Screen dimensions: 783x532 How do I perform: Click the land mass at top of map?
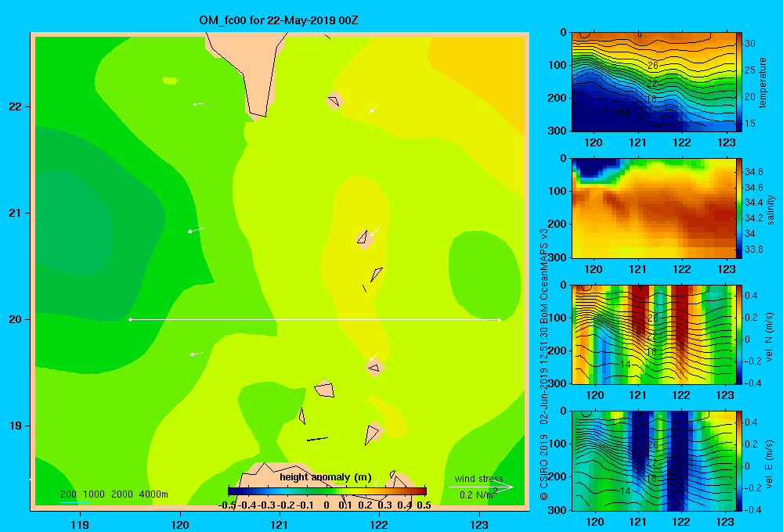250,70
